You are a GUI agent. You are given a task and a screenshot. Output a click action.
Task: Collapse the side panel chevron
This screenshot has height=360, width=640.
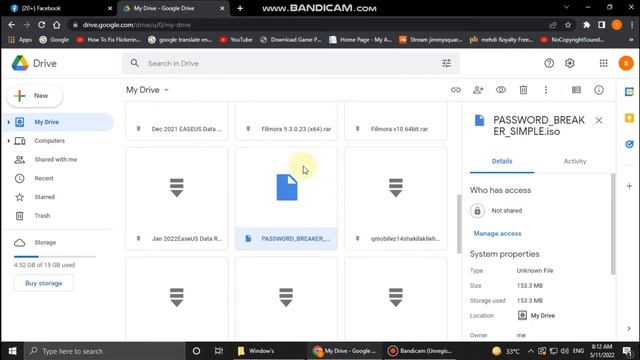pyautogui.click(x=629, y=329)
